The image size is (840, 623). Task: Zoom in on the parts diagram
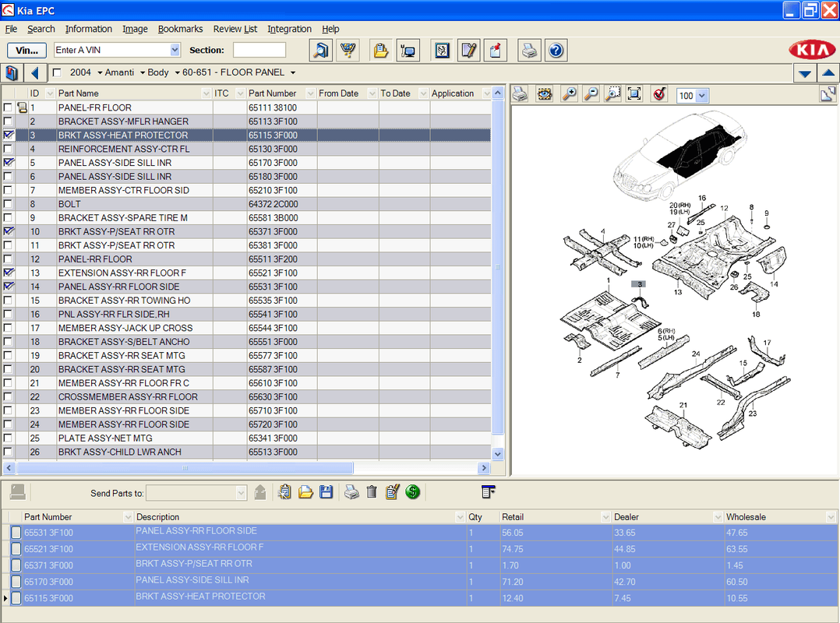point(569,95)
